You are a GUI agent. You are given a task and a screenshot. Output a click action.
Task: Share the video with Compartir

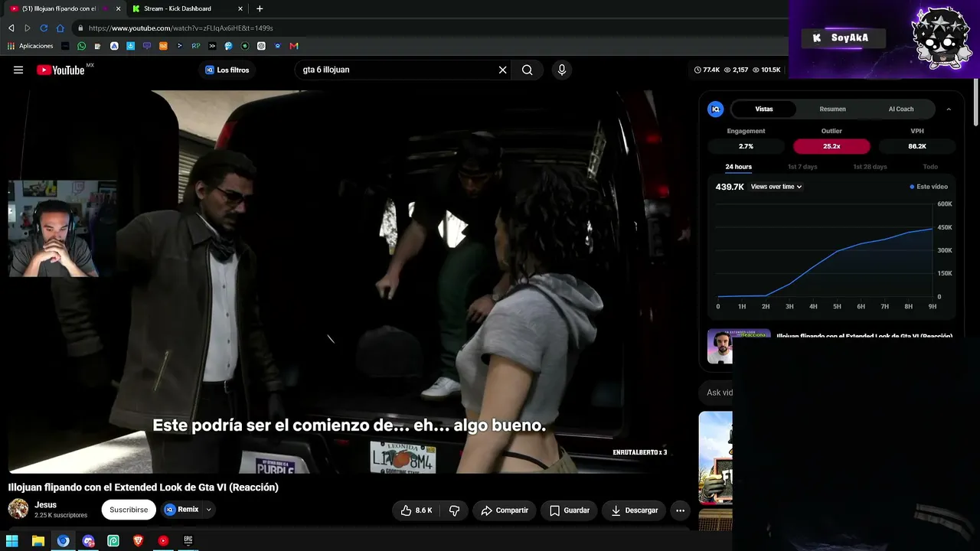(x=505, y=510)
